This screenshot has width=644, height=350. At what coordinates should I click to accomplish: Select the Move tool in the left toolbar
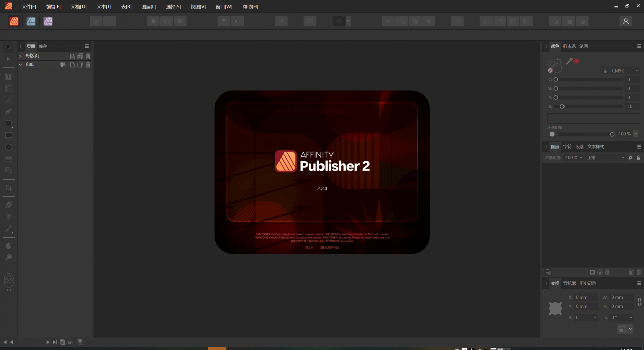pyautogui.click(x=8, y=46)
